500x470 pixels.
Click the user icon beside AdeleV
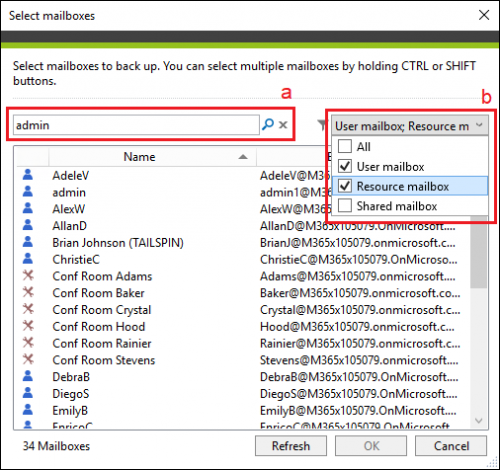(x=28, y=175)
